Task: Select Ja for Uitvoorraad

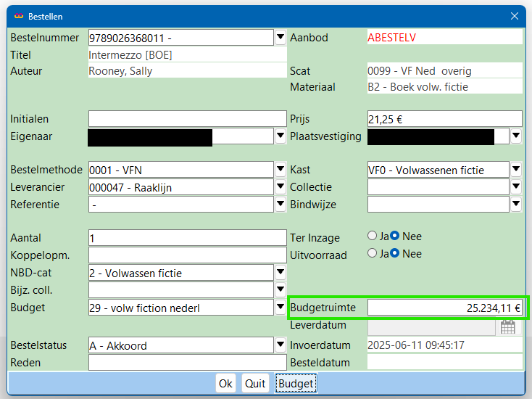Action: 373,254
